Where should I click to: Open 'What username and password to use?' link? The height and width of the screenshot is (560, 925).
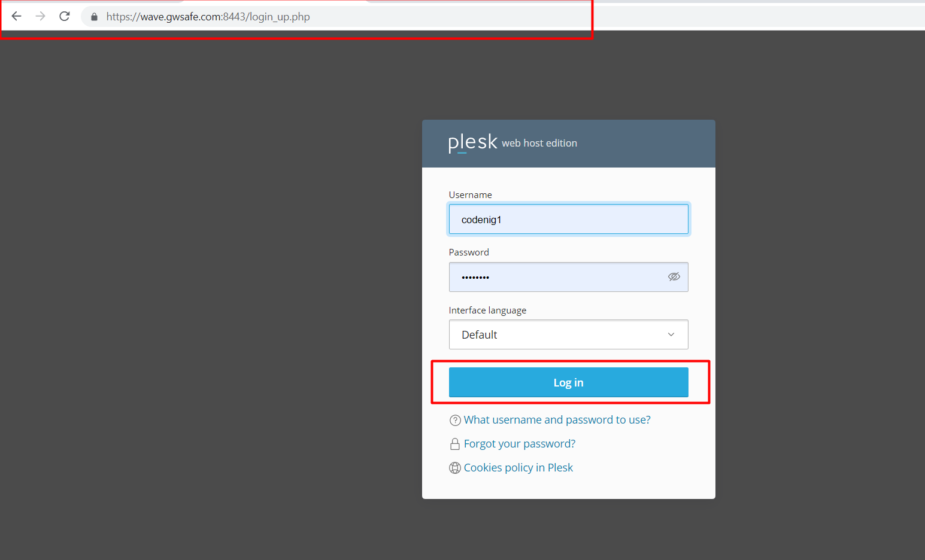click(557, 420)
